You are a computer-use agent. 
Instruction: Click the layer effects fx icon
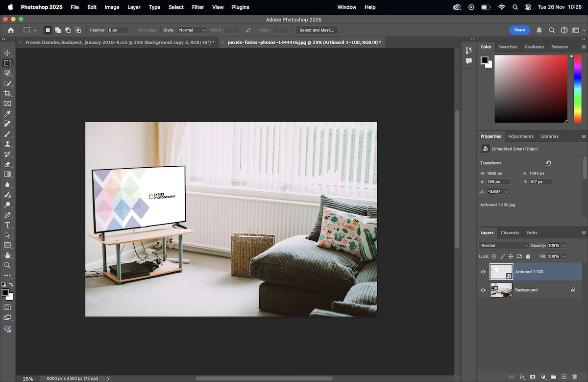522,377
